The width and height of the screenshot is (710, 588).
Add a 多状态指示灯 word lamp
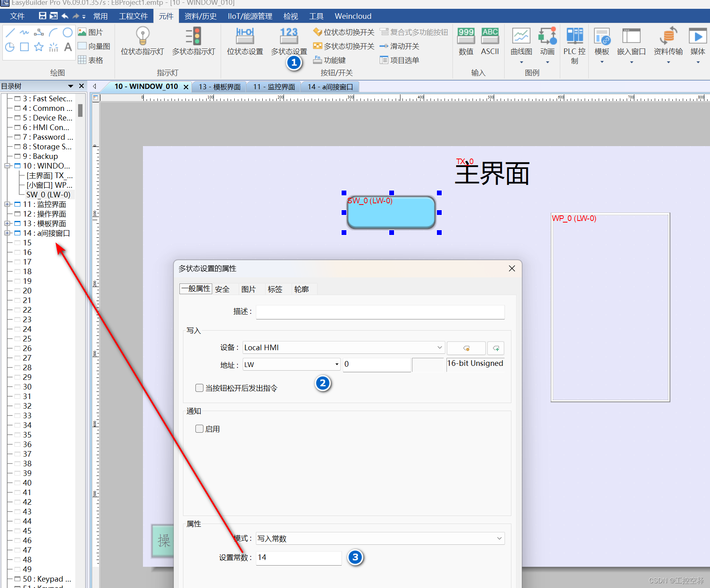point(193,41)
